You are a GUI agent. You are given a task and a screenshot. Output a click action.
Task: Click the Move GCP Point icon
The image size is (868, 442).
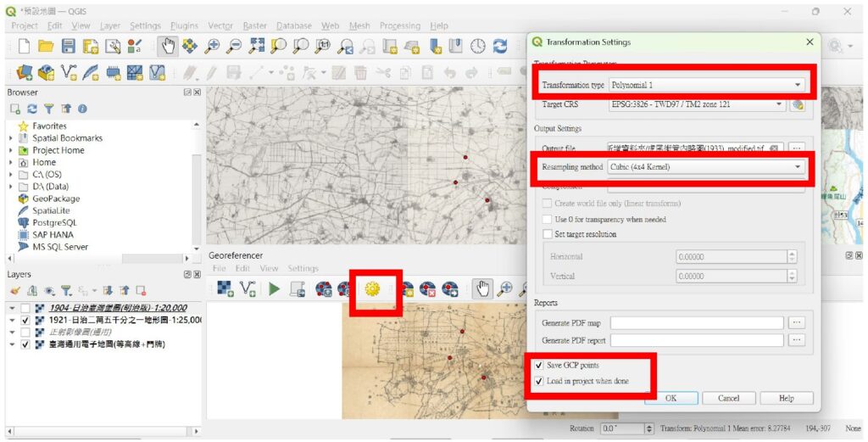tap(450, 288)
